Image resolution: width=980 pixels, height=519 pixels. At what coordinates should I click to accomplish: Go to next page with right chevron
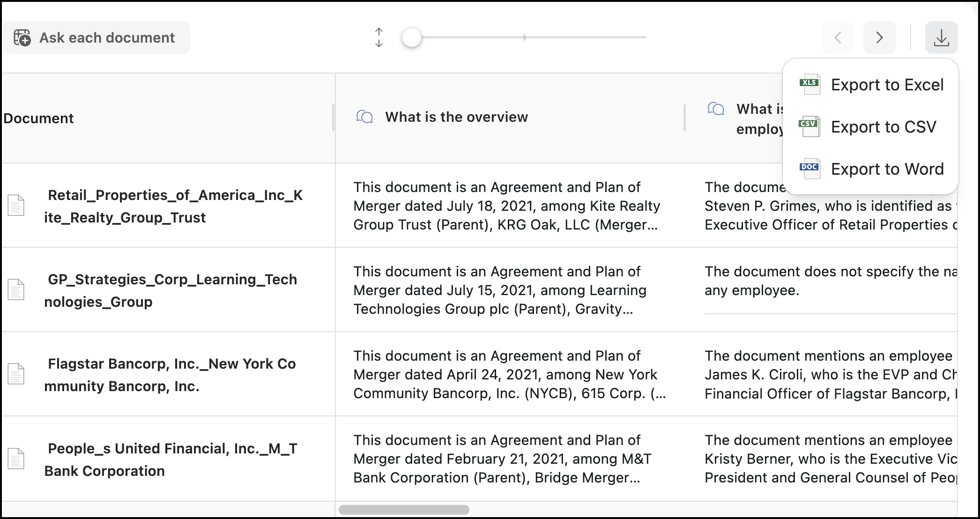(879, 37)
